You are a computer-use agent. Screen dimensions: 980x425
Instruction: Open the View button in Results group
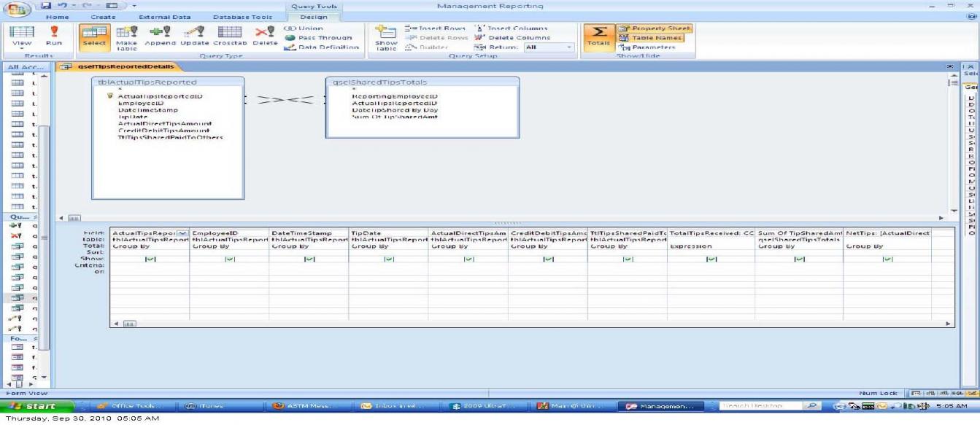point(22,38)
